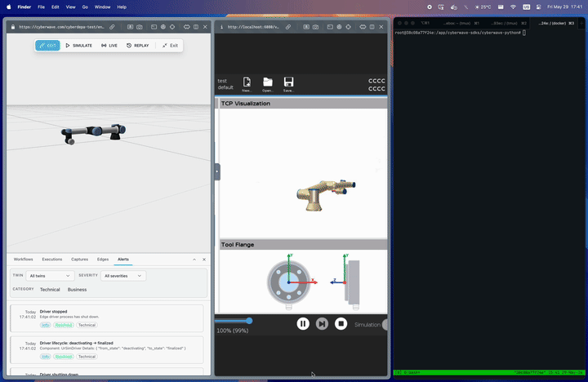Image resolution: width=588 pixels, height=382 pixels.
Task: Open Wi-Fi status in the menu bar
Action: click(x=513, y=7)
